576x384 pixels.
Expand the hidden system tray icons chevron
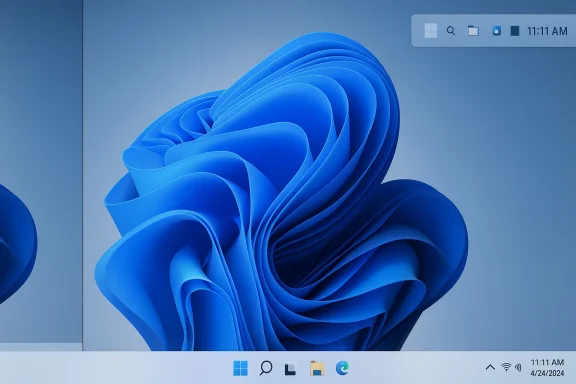[490, 367]
